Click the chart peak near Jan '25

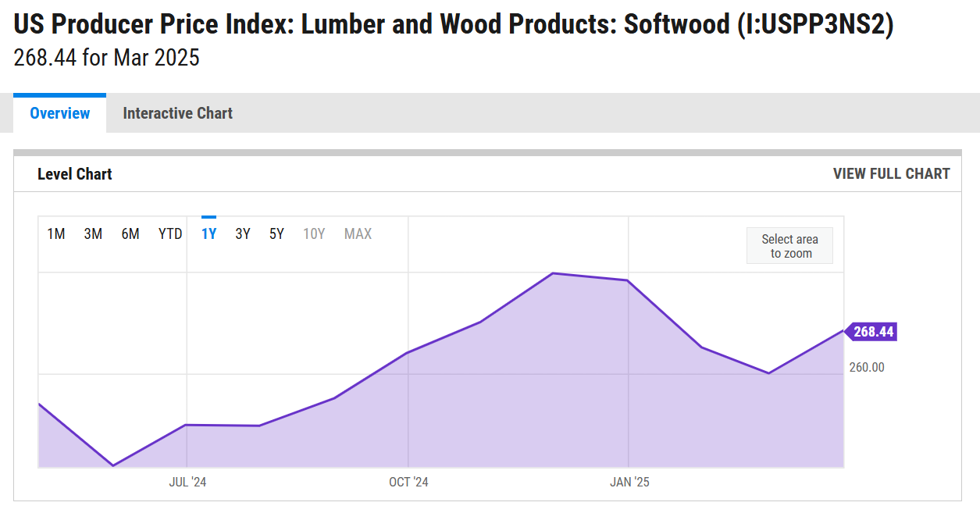(553, 273)
